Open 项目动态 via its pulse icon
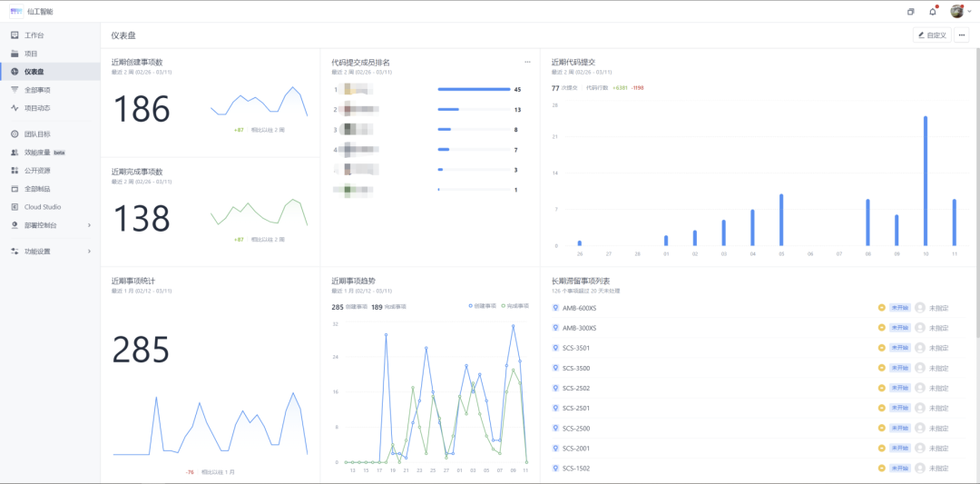 [15, 108]
